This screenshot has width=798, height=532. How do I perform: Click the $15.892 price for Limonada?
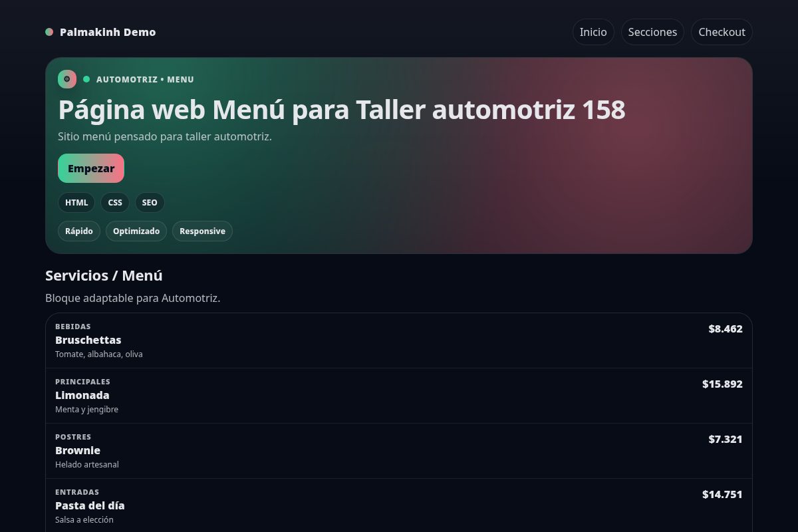click(722, 384)
